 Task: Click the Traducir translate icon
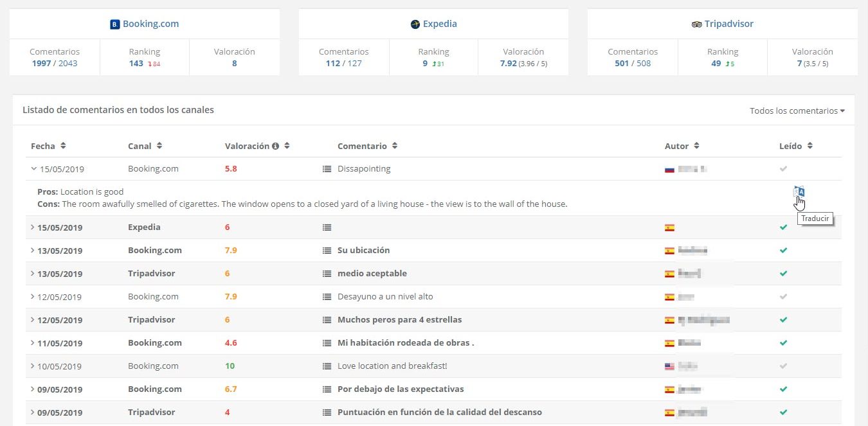(799, 191)
